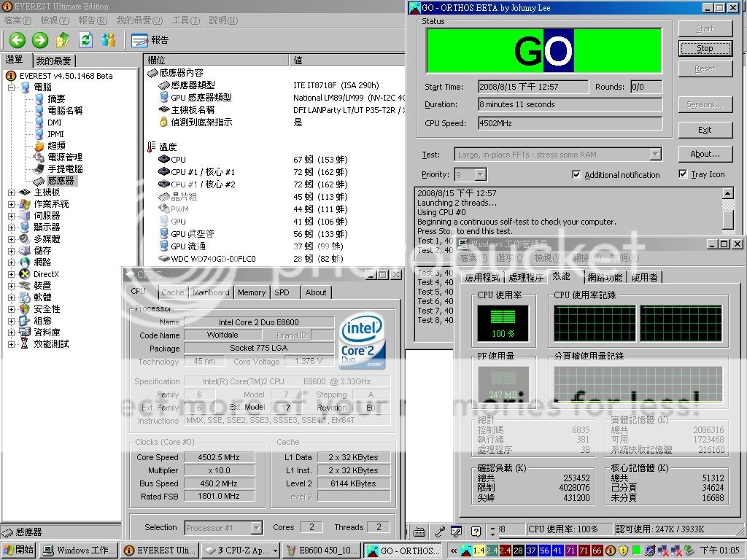
Task: Click the ORTHOS log scrollbar up arrow
Action: pos(727,193)
